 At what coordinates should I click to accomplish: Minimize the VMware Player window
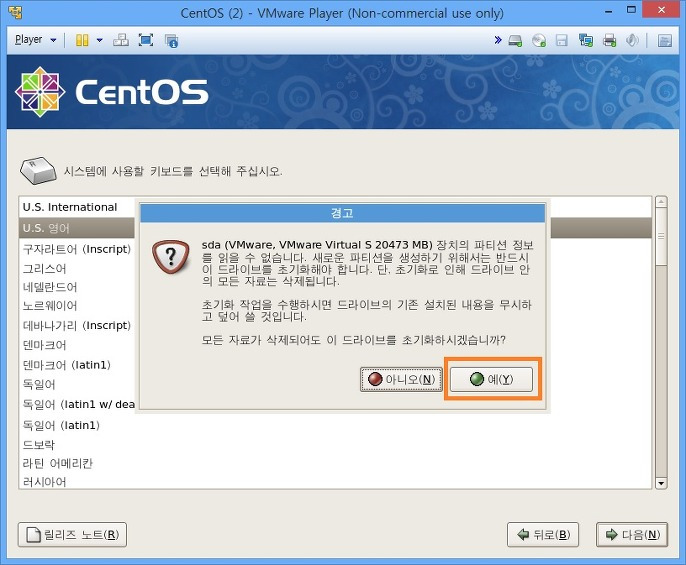pyautogui.click(x=609, y=11)
